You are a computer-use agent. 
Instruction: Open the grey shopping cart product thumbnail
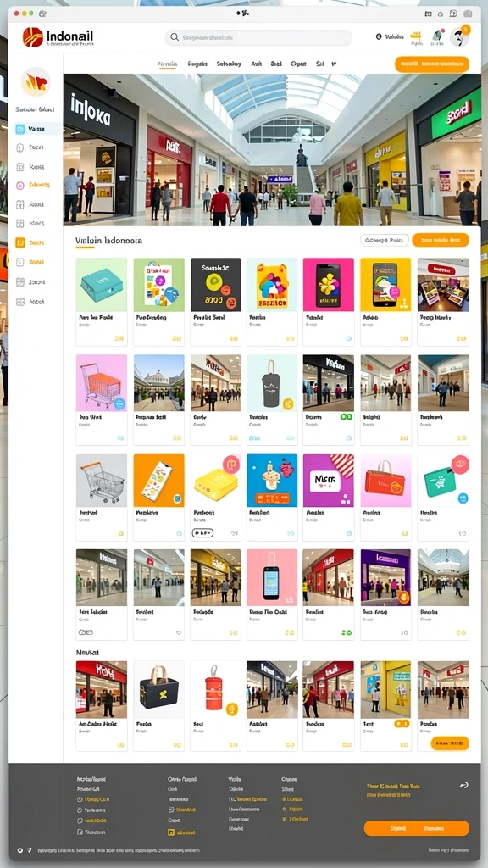(102, 481)
